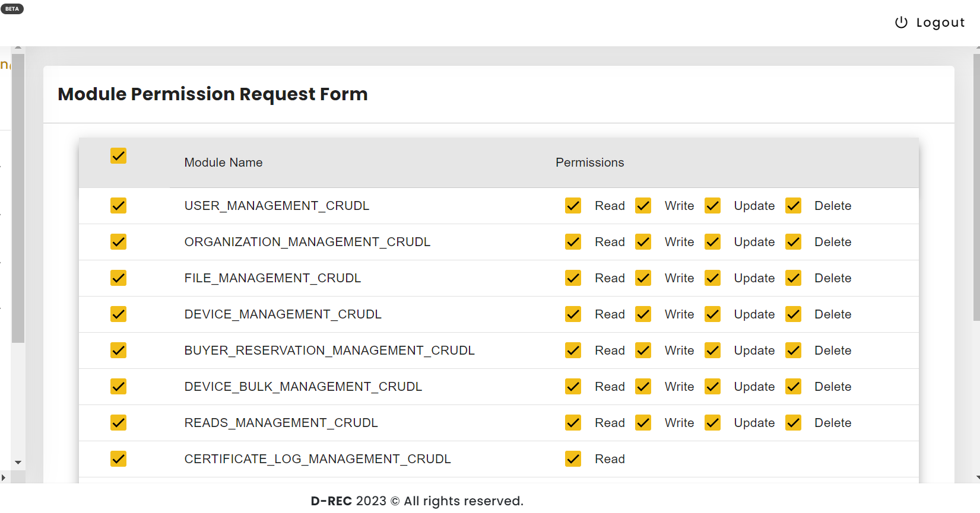The width and height of the screenshot is (980, 513).
Task: Click the Module Name column header
Action: (x=223, y=162)
